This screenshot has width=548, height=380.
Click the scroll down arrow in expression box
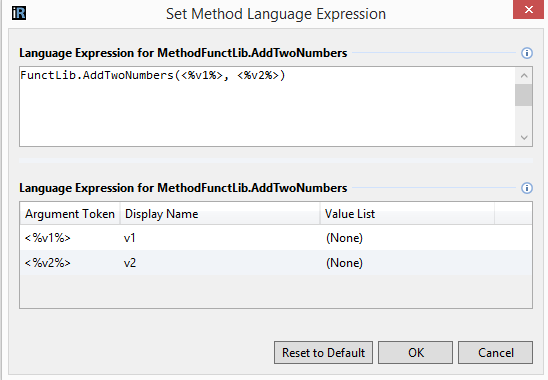coord(524,137)
